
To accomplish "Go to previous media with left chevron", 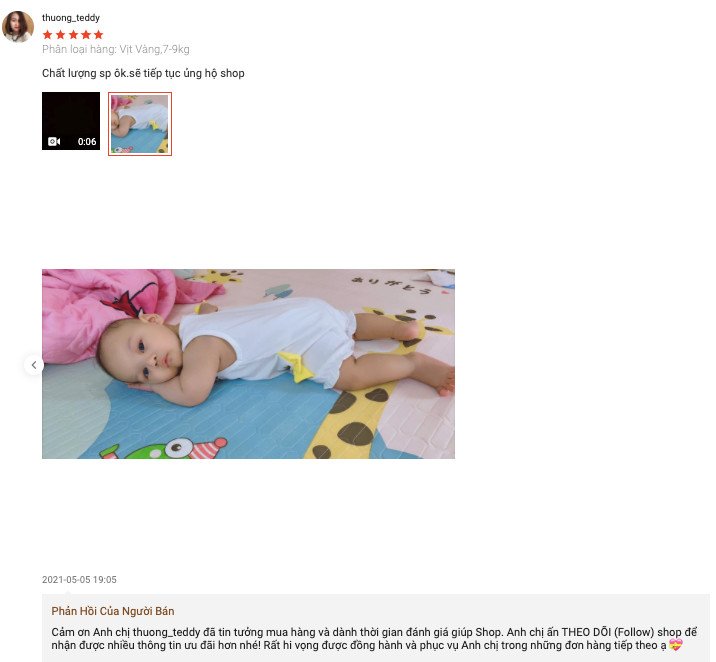I will [34, 365].
